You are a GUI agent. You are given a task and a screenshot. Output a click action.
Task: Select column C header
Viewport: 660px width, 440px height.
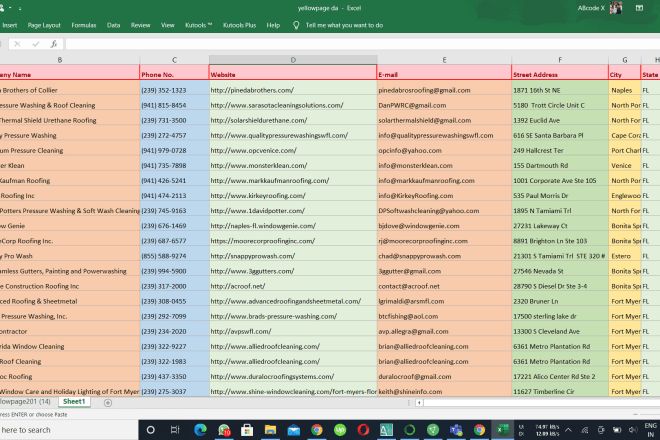point(174,60)
